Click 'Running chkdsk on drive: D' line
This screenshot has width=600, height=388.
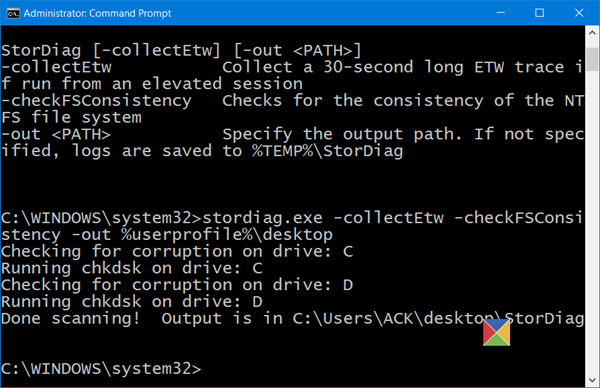[132, 302]
